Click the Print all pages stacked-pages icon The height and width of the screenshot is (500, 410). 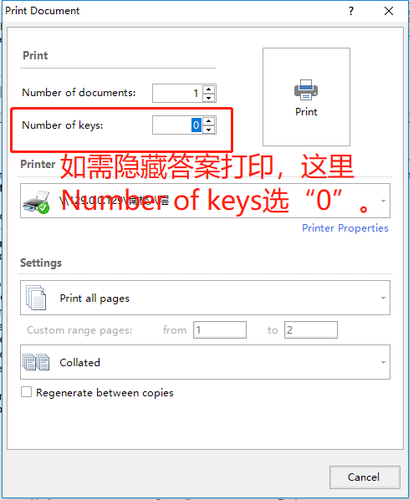[36, 297]
